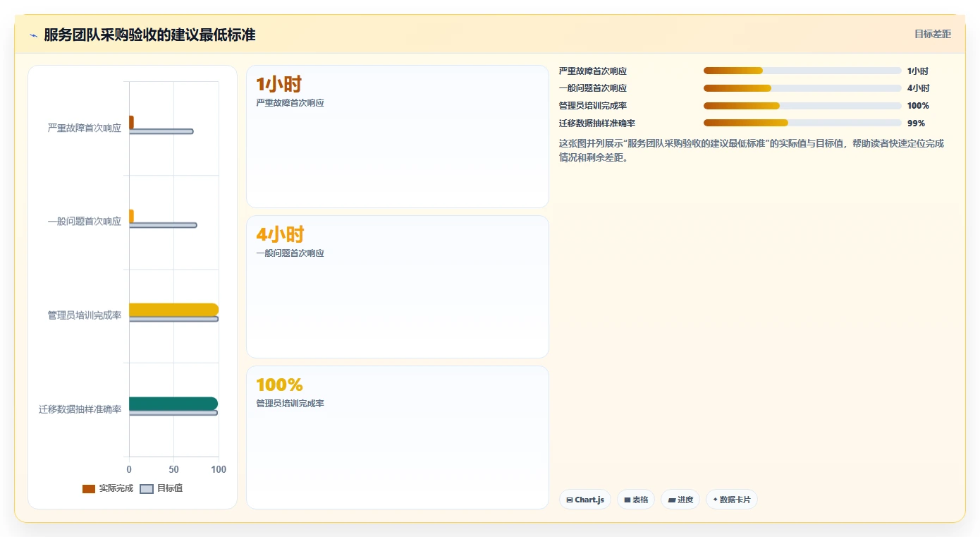Click the 一般问题首次响应 progress bar

pyautogui.click(x=802, y=88)
